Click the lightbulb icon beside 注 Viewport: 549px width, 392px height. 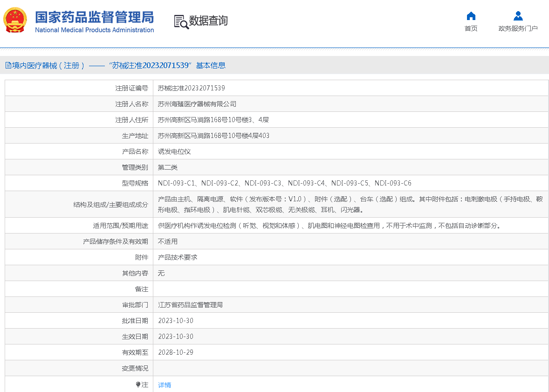(x=138, y=385)
